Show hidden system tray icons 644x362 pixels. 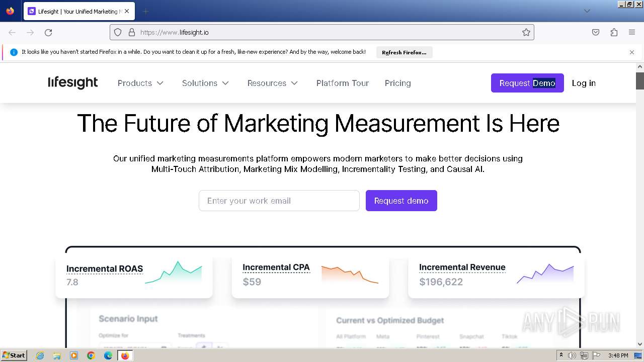561,355
